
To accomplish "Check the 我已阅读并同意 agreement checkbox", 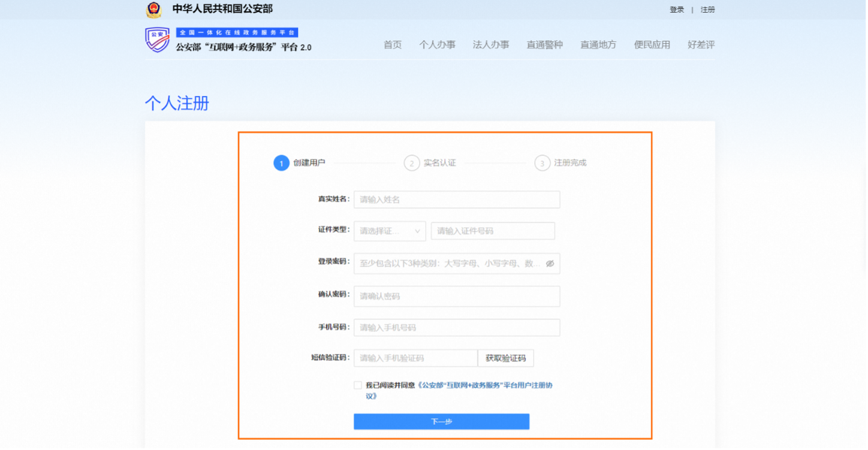I will [357, 385].
